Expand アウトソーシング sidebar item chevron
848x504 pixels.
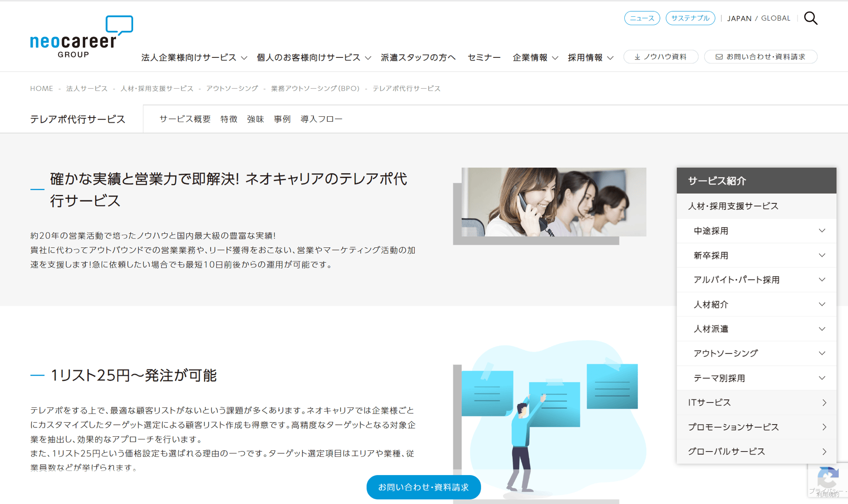pyautogui.click(x=822, y=353)
